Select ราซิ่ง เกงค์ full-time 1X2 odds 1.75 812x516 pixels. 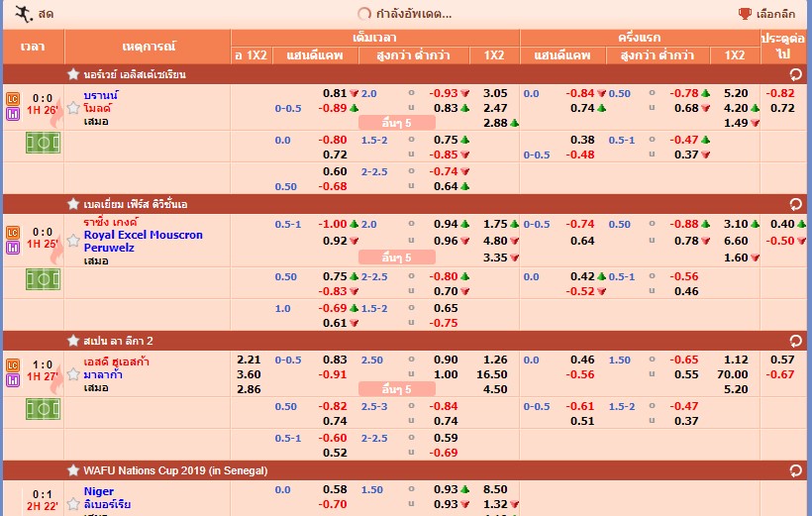(495, 224)
